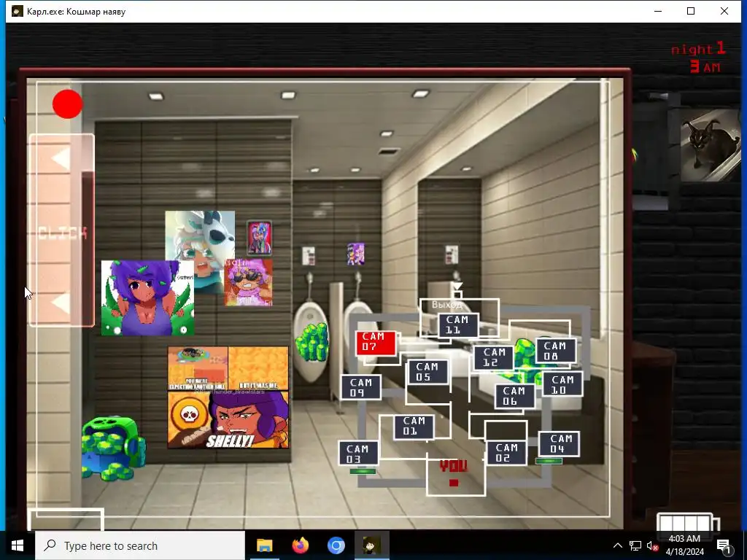Open Windows Start menu
The height and width of the screenshot is (560, 747).
[18, 545]
